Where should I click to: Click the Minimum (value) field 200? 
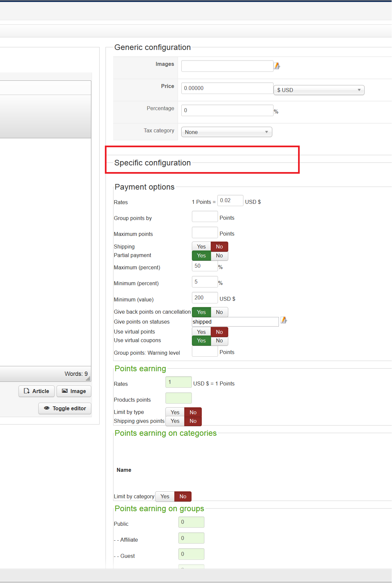pos(205,297)
